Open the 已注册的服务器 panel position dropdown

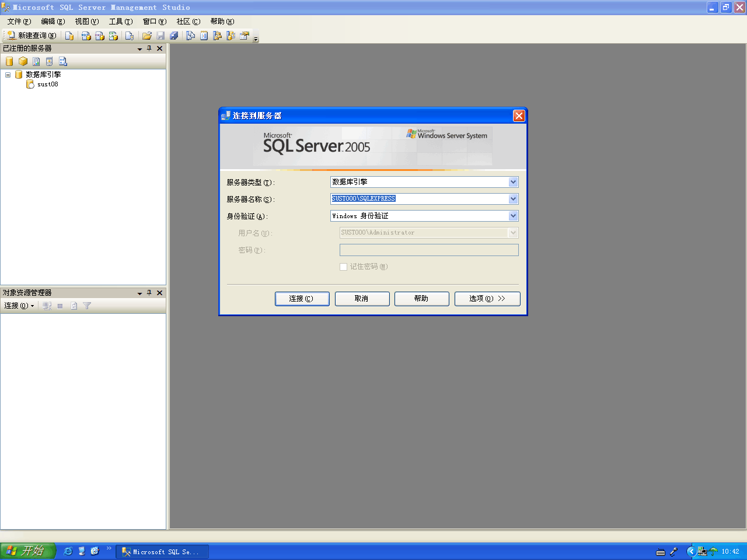coord(139,49)
